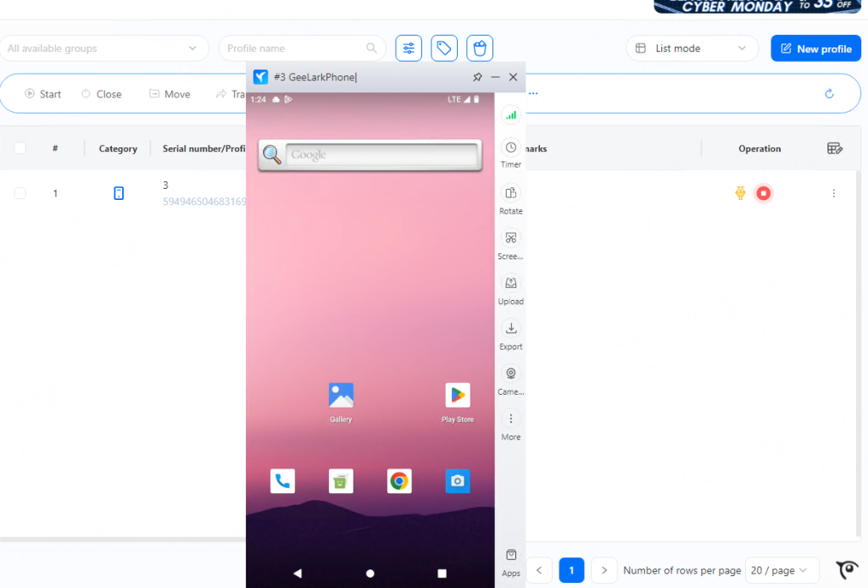Open the More menu in phone sidebar

coord(510,419)
